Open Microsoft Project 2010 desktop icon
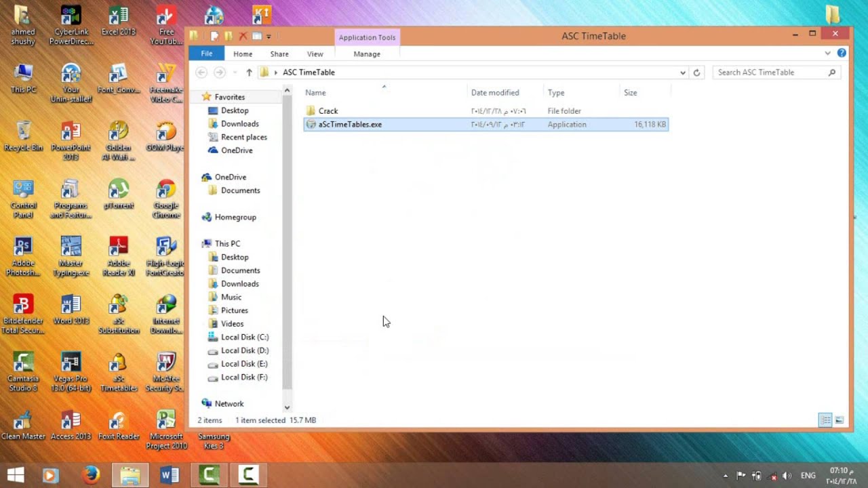The width and height of the screenshot is (868, 488). tap(166, 430)
